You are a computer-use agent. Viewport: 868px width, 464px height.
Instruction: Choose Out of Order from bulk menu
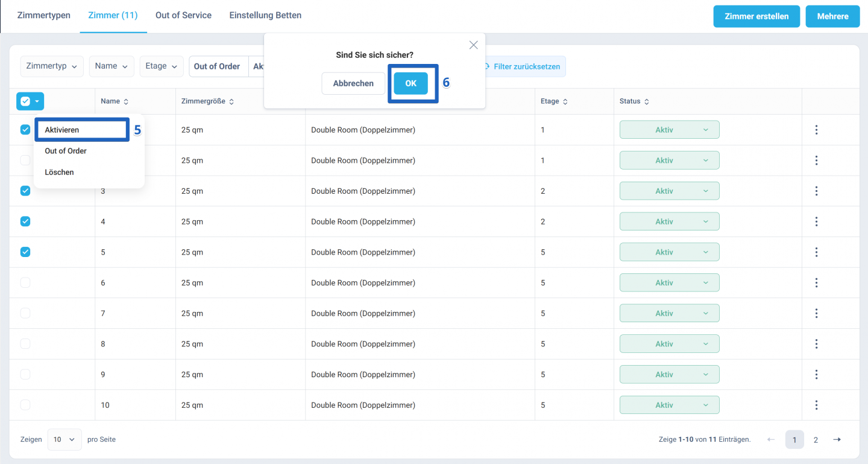(x=66, y=151)
